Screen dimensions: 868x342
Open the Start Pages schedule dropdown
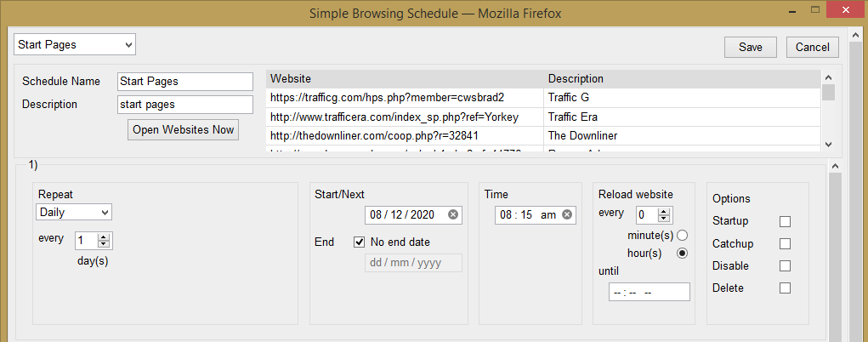pyautogui.click(x=75, y=45)
